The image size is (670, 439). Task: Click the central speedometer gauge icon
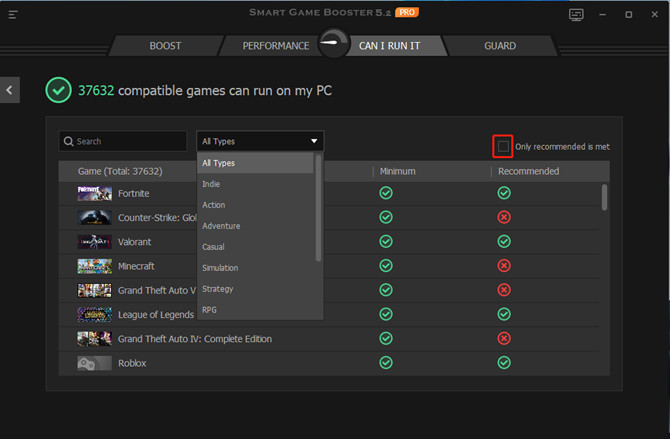click(334, 43)
